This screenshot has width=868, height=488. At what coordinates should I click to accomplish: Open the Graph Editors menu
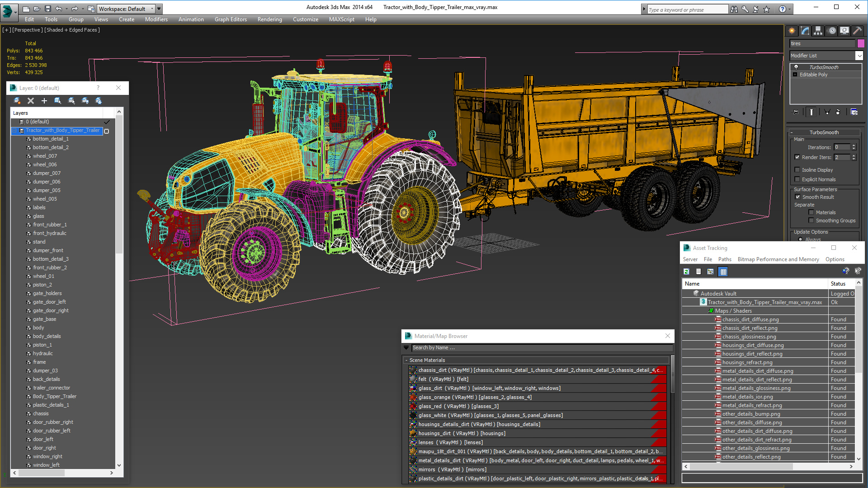231,19
